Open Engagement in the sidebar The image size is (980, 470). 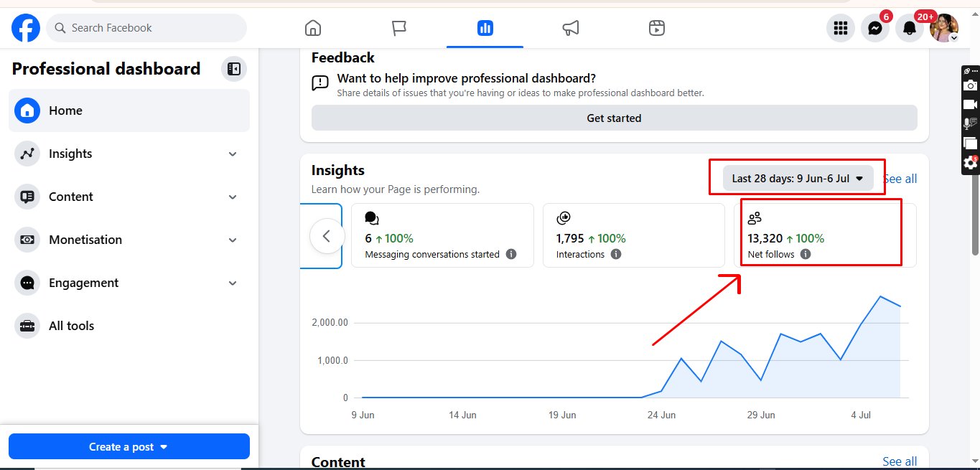[129, 283]
